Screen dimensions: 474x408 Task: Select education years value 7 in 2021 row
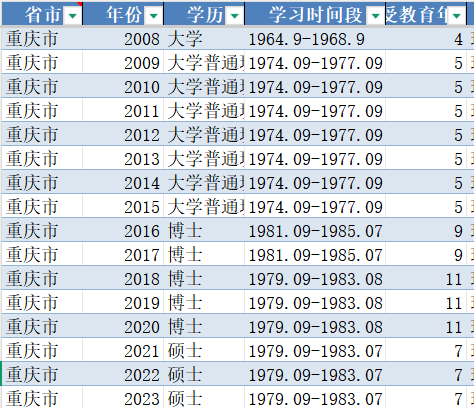pos(426,350)
